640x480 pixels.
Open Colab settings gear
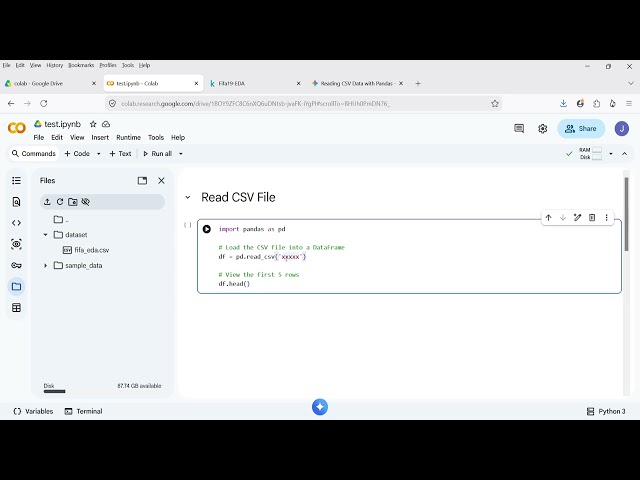(x=542, y=129)
